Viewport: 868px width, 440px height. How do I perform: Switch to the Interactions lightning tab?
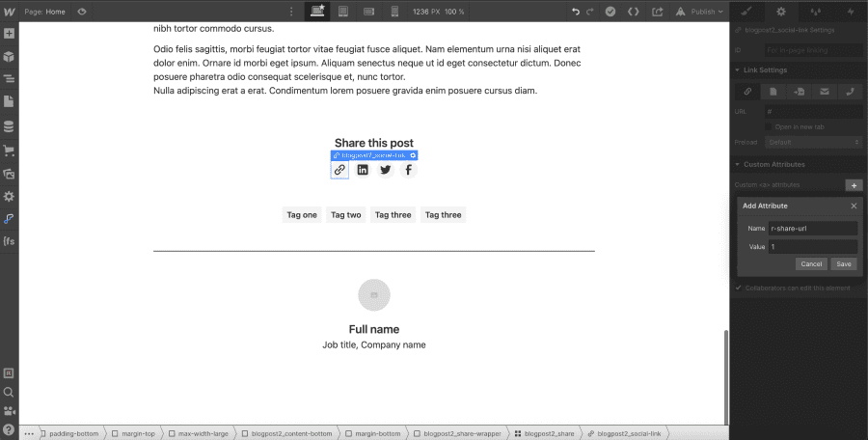coord(851,11)
